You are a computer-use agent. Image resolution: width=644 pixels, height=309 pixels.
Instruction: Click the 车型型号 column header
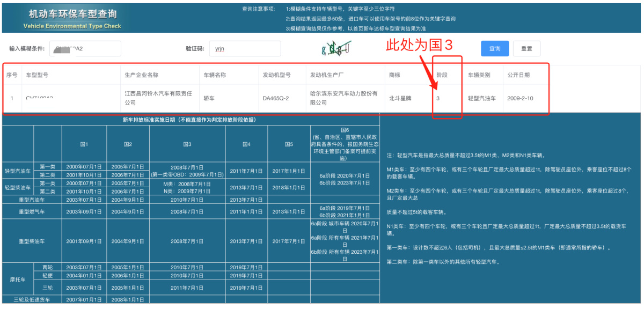tap(38, 75)
